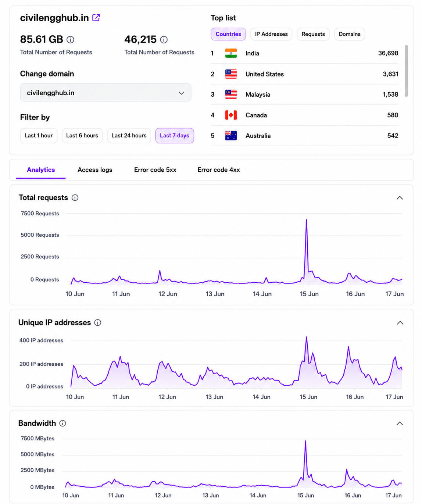The width and height of the screenshot is (422, 504).
Task: Collapse the Total requests panel
Action: click(400, 198)
